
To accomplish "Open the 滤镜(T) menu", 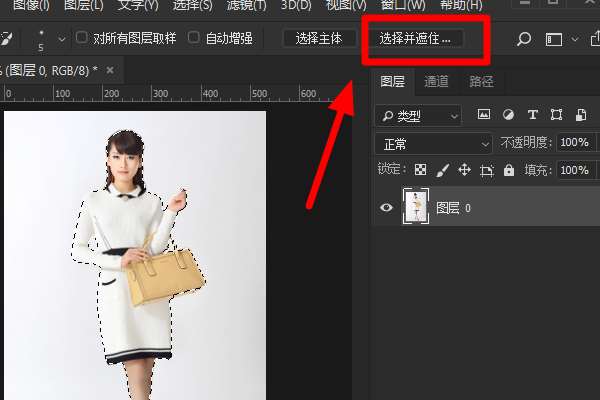I will pos(246,5).
